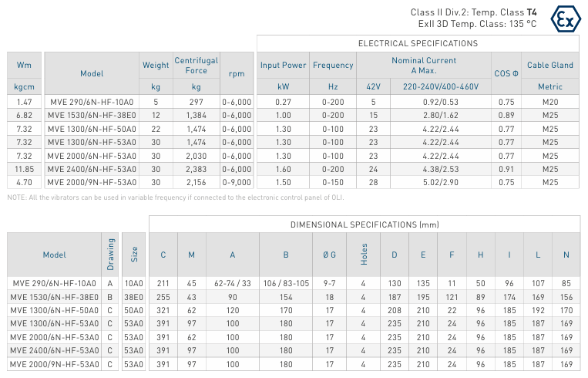Click the 11.85 Wm value cell
Image resolution: width=588 pixels, height=378 pixels.
tap(24, 169)
